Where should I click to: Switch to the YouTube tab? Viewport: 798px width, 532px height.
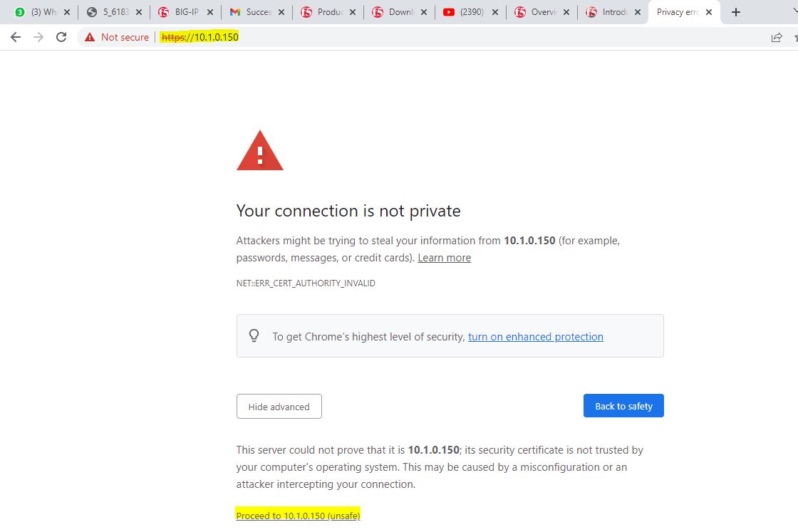tap(467, 12)
